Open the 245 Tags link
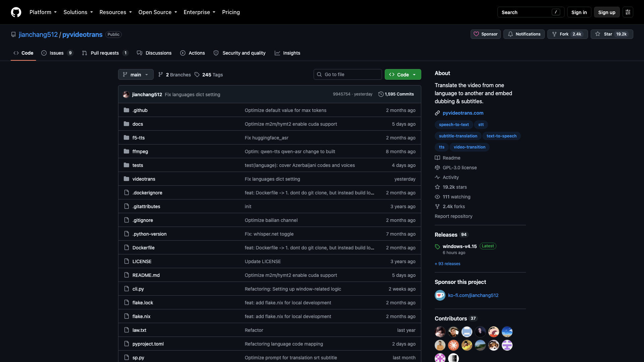The width and height of the screenshot is (644, 362). [209, 75]
